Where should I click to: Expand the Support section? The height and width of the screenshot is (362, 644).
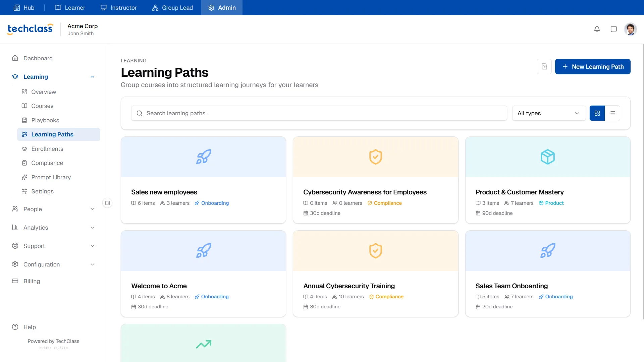click(54, 246)
